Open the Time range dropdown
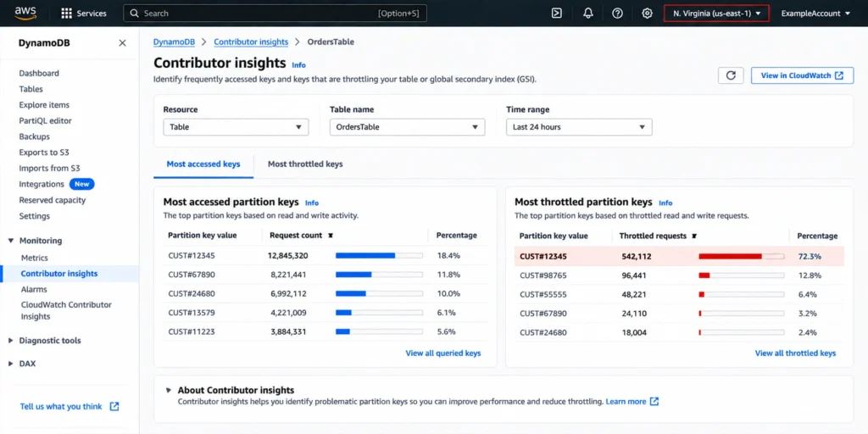The height and width of the screenshot is (434, 868). 579,127
